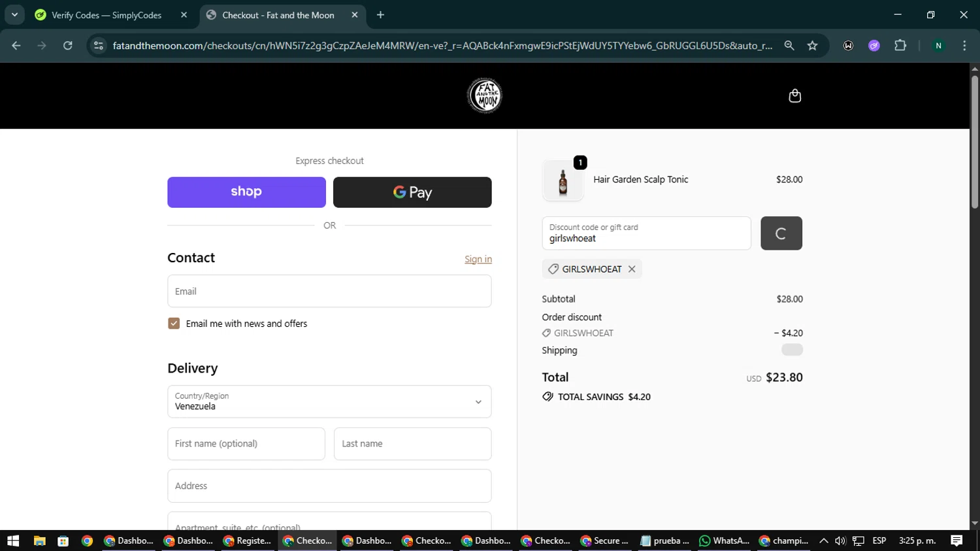
Task: Open the prueba ... taskbar window
Action: (664, 541)
